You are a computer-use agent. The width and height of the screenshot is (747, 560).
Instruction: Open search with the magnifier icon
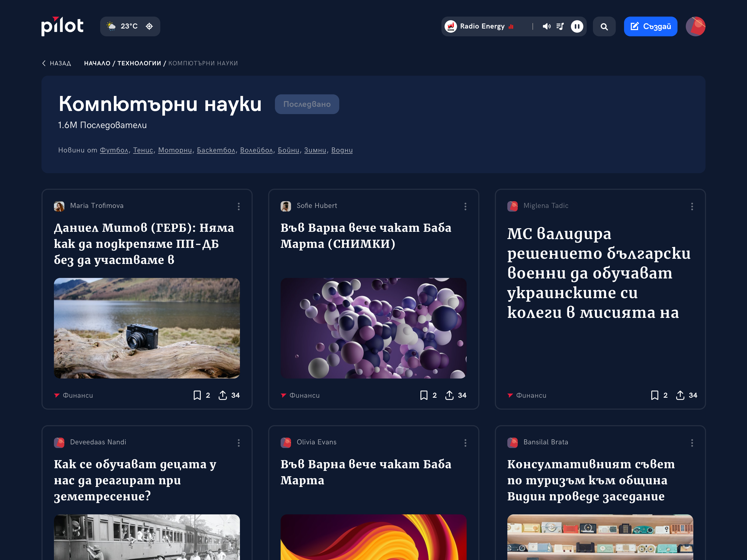tap(604, 26)
